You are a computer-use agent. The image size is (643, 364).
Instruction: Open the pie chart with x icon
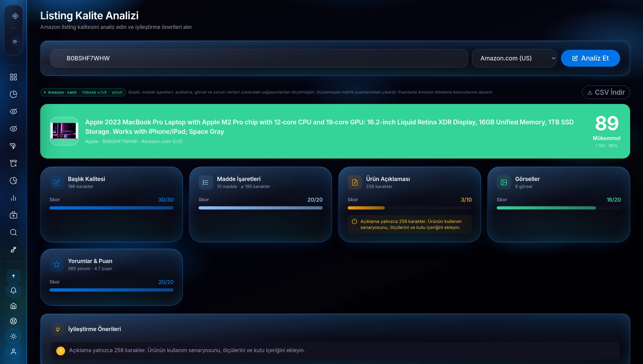13,181
